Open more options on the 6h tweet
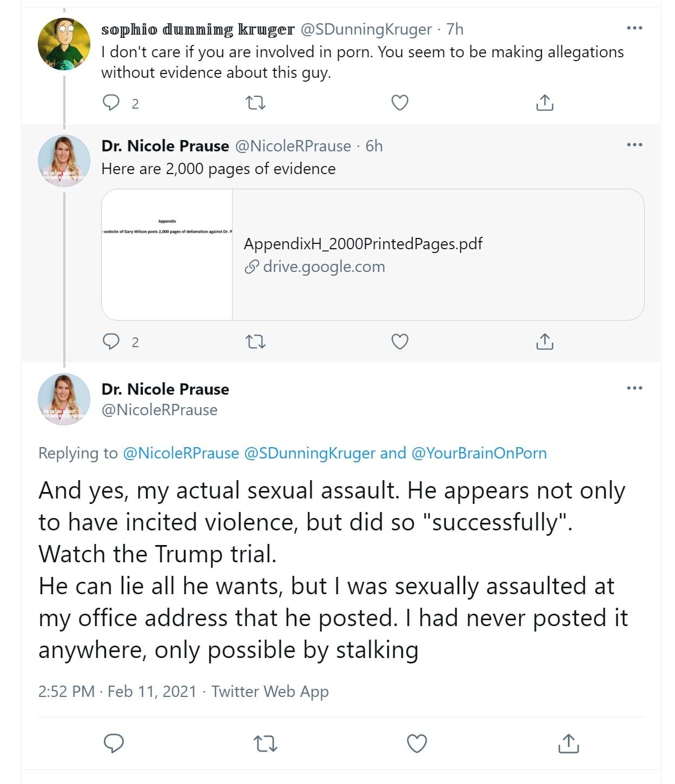 634,145
